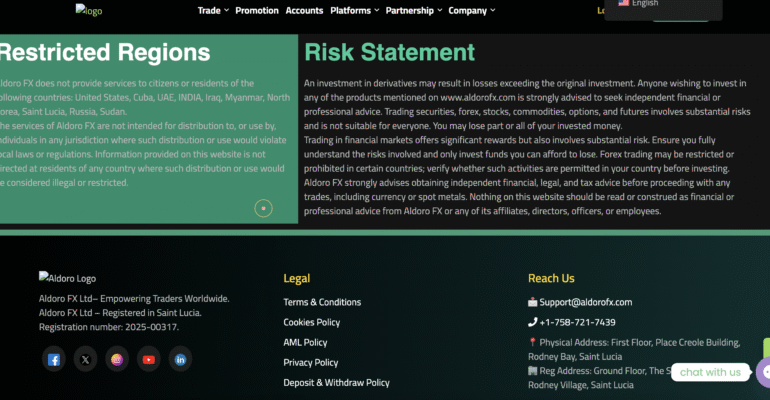
Task: Open the X (Twitter) social icon
Action: tap(85, 359)
